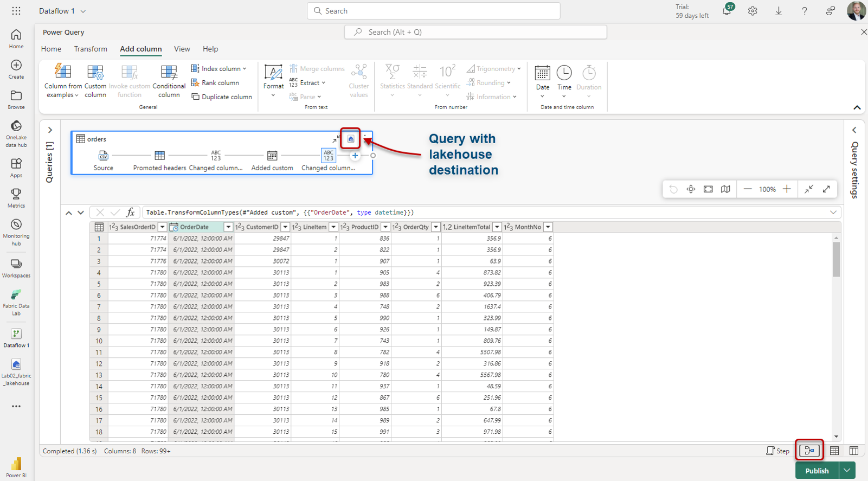This screenshot has height=481, width=868.
Task: Toggle diagram view in status bar
Action: pos(809,451)
